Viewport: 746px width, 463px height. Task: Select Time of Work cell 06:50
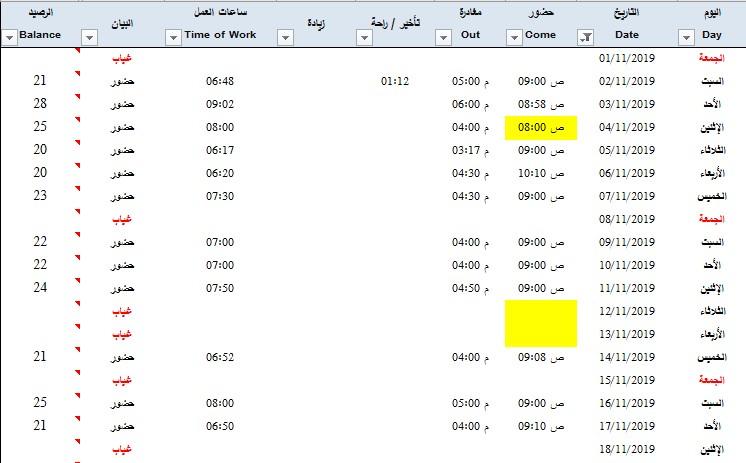220,426
